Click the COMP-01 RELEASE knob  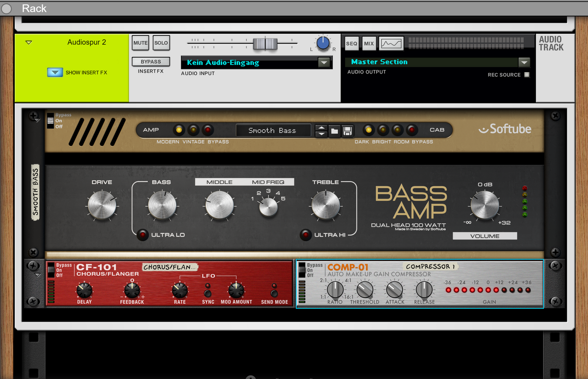[x=424, y=289]
